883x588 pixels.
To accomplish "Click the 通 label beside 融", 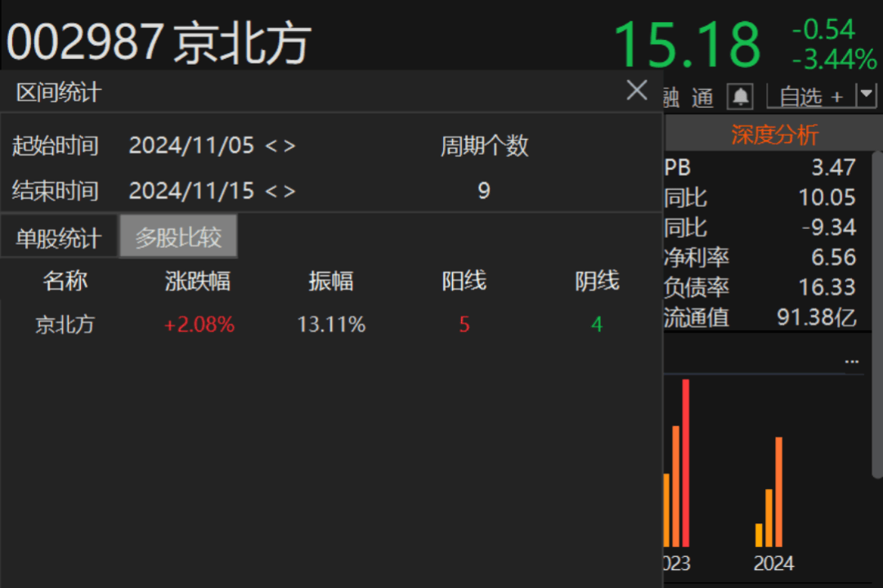I will (702, 97).
